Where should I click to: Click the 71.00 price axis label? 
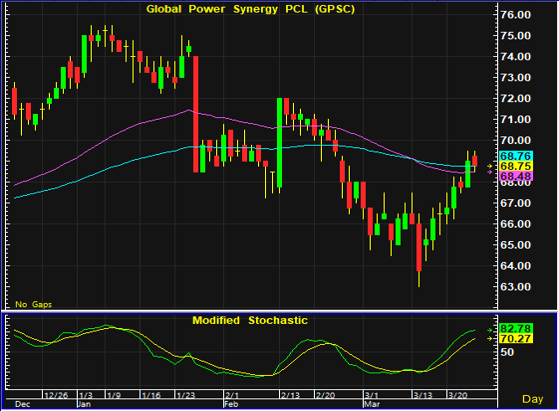516,120
